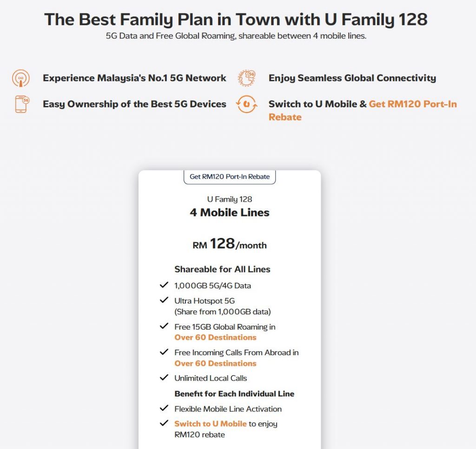
Task: Click checkmark beside Free 15GB Global Roaming
Action: (164, 326)
